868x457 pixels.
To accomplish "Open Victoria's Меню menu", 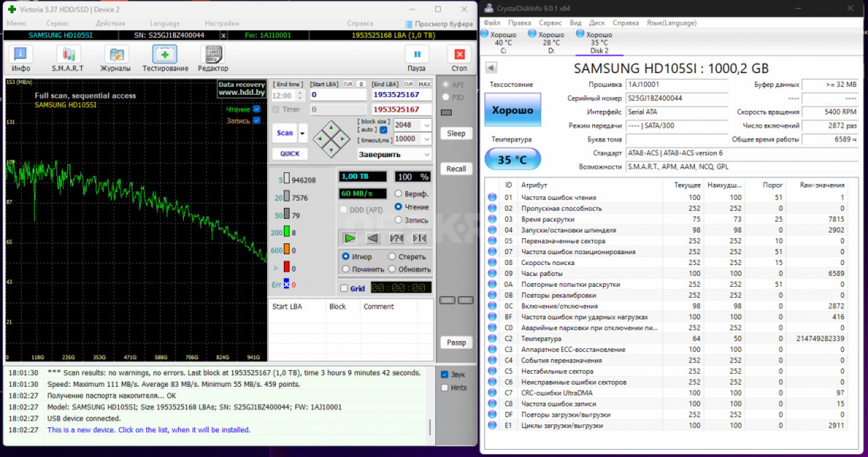I will 16,23.
